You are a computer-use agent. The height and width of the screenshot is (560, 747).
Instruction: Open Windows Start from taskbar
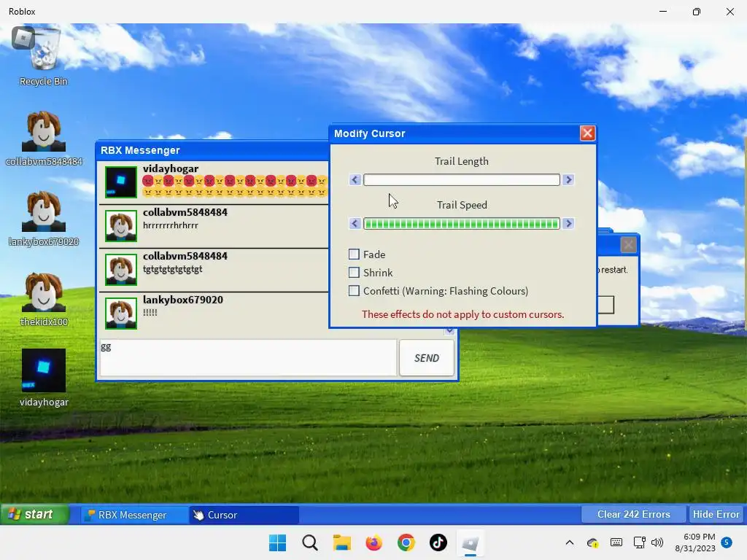pos(278,542)
